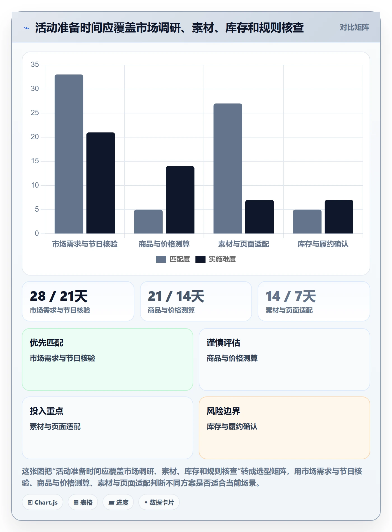Click the 进度 tag chip
This screenshot has width=392, height=532.
[118, 502]
